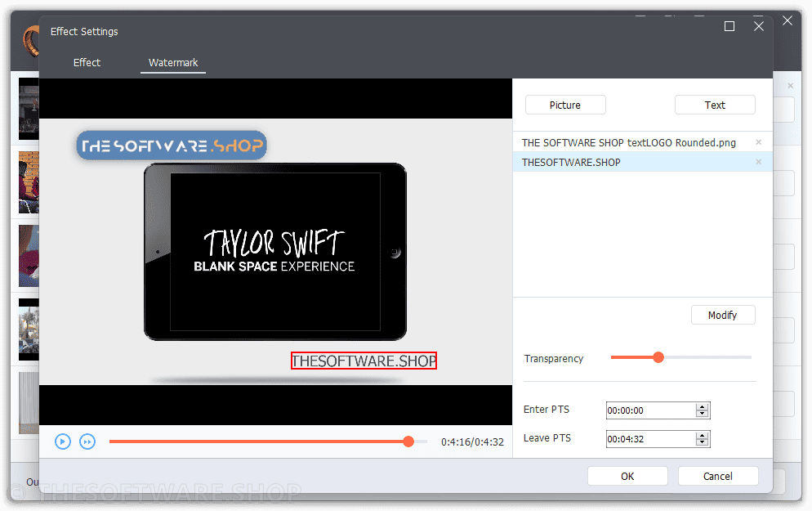Click the Enter PTS time field
This screenshot has height=511, width=812.
point(651,410)
